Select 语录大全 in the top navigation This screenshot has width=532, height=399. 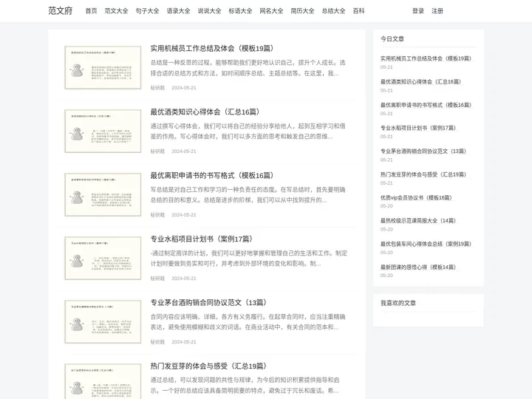click(178, 11)
